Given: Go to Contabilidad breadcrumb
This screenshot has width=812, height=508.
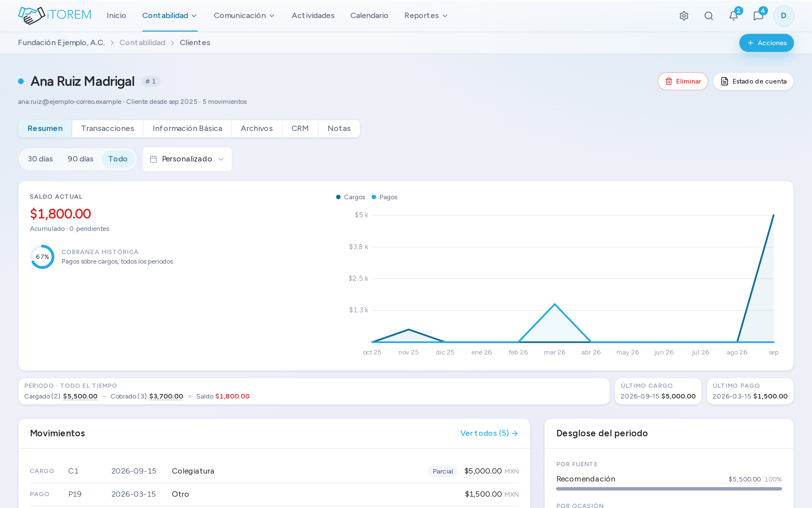Looking at the screenshot, I should tap(142, 43).
